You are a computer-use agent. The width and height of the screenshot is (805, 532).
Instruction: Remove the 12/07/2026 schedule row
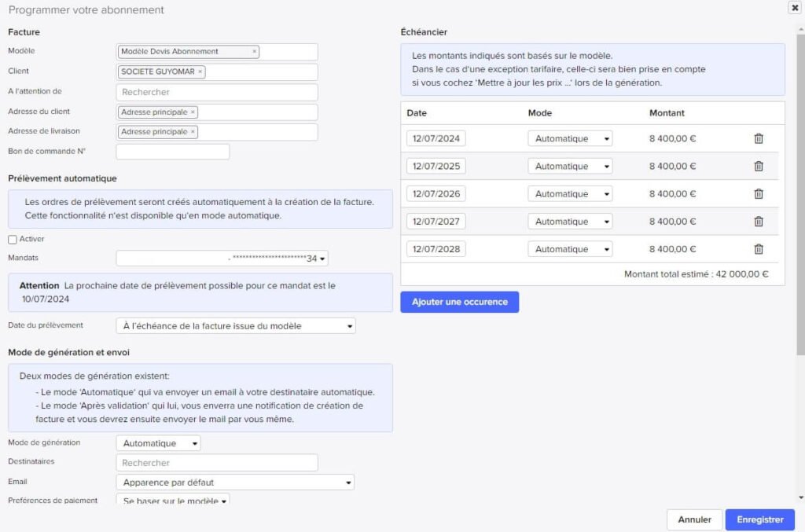click(x=758, y=194)
